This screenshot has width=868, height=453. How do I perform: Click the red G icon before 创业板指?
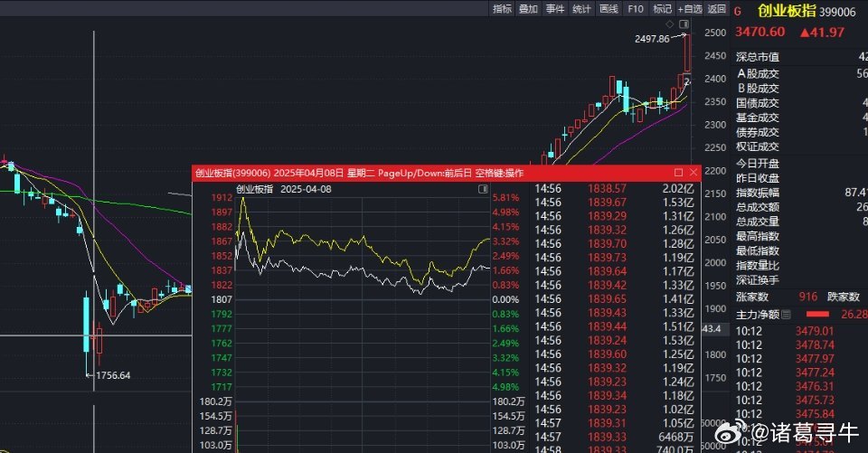[738, 11]
